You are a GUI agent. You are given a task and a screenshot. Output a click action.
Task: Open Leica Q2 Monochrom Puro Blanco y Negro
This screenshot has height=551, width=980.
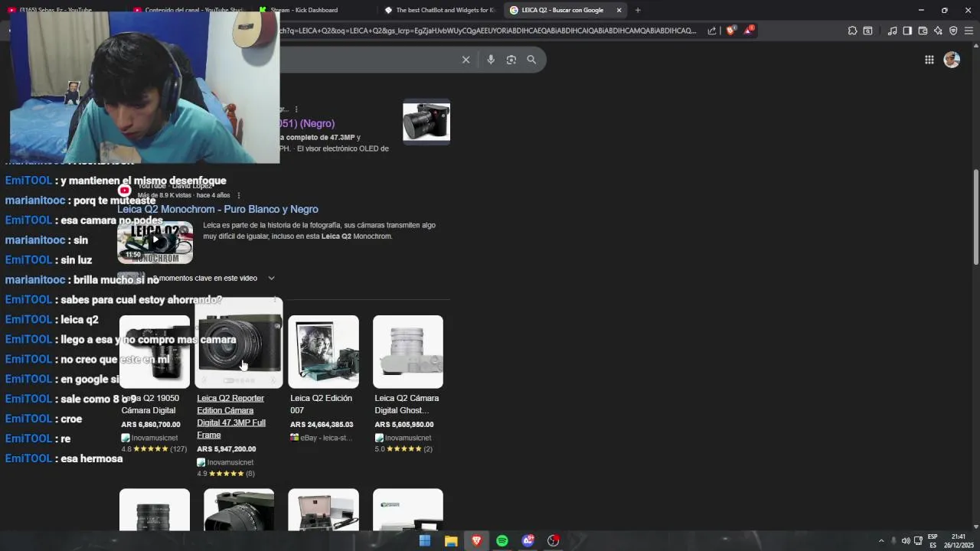point(217,209)
